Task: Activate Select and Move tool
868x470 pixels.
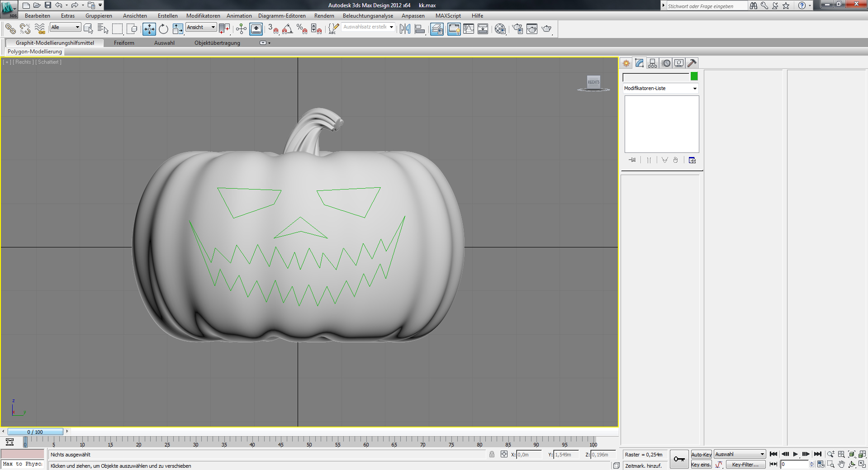Action: tap(149, 29)
